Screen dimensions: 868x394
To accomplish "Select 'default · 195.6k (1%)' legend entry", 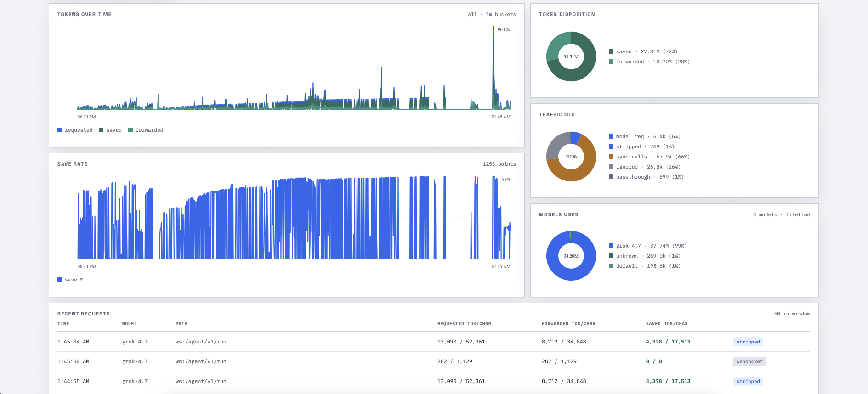I will (645, 266).
